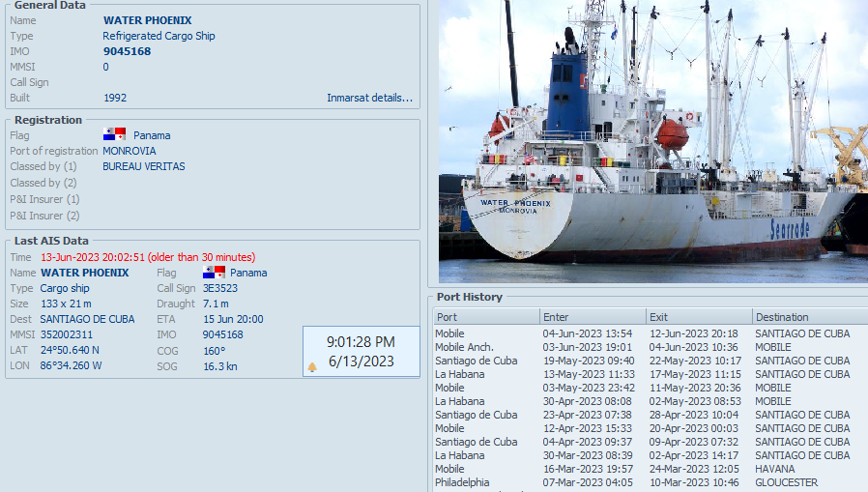Select the Santiago de Cuba row entered 23-Apr-2023

click(x=651, y=415)
